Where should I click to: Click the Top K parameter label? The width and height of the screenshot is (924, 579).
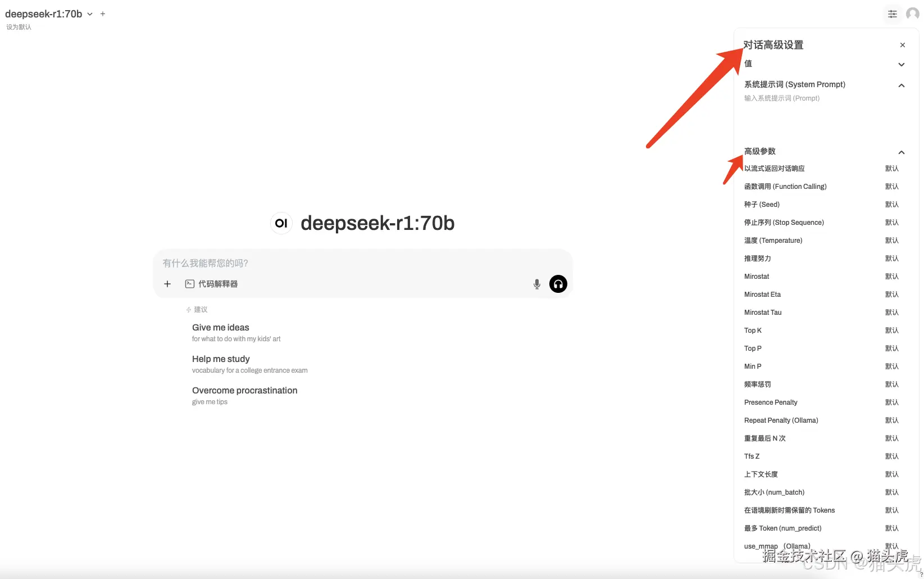[x=753, y=331]
